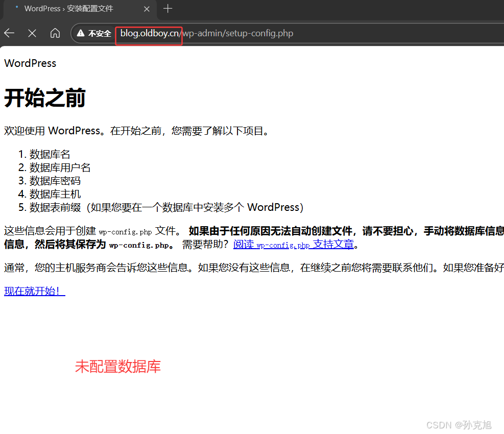Open a new tab with the plus button
504x434 pixels.
click(168, 9)
